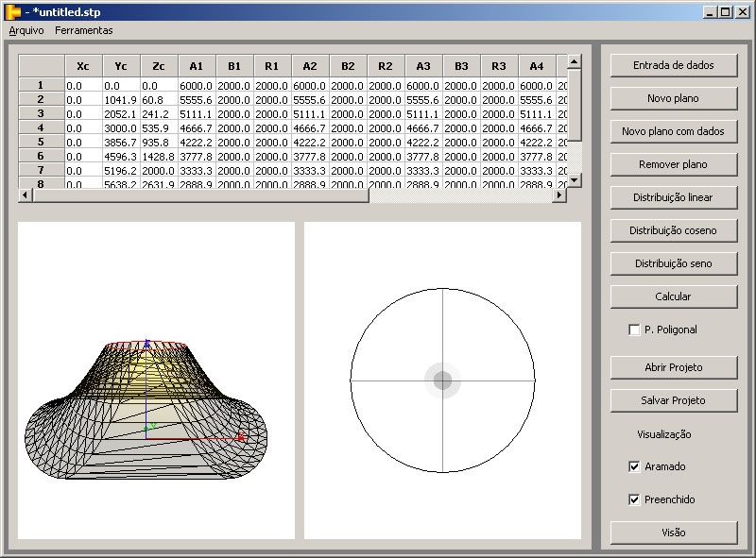Select the Yc cell in row 3
This screenshot has height=558, width=756.
(x=121, y=113)
